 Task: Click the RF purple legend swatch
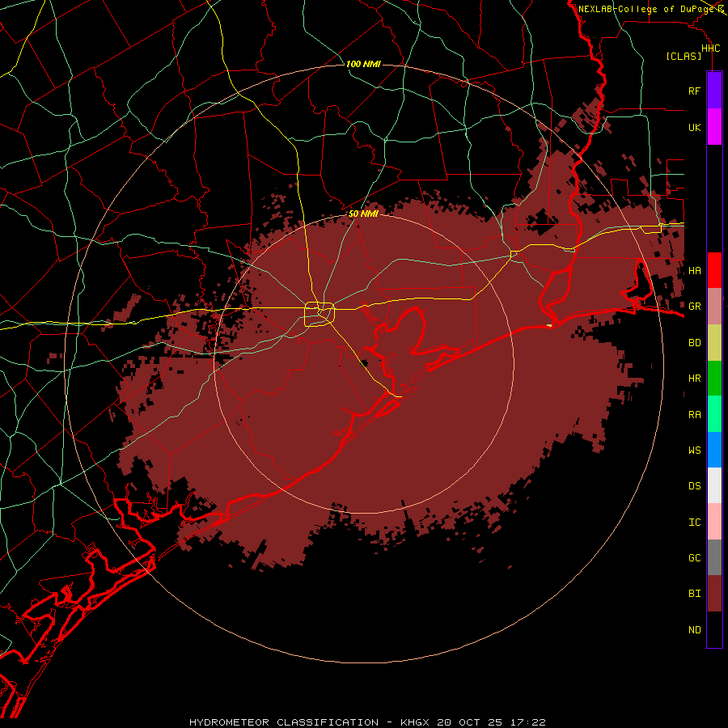[x=714, y=91]
